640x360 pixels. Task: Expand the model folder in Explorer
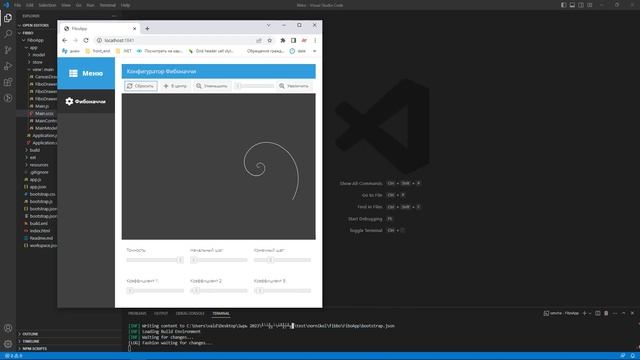click(37, 55)
